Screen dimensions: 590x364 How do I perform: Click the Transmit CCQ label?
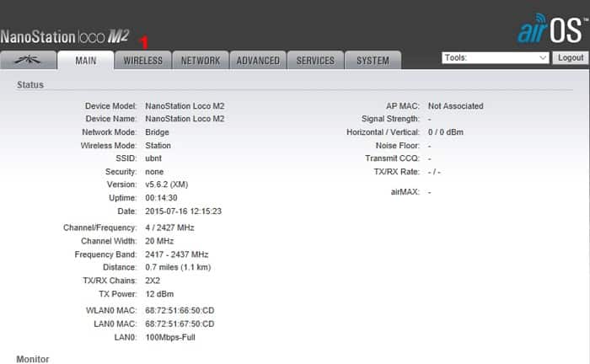tap(393, 158)
